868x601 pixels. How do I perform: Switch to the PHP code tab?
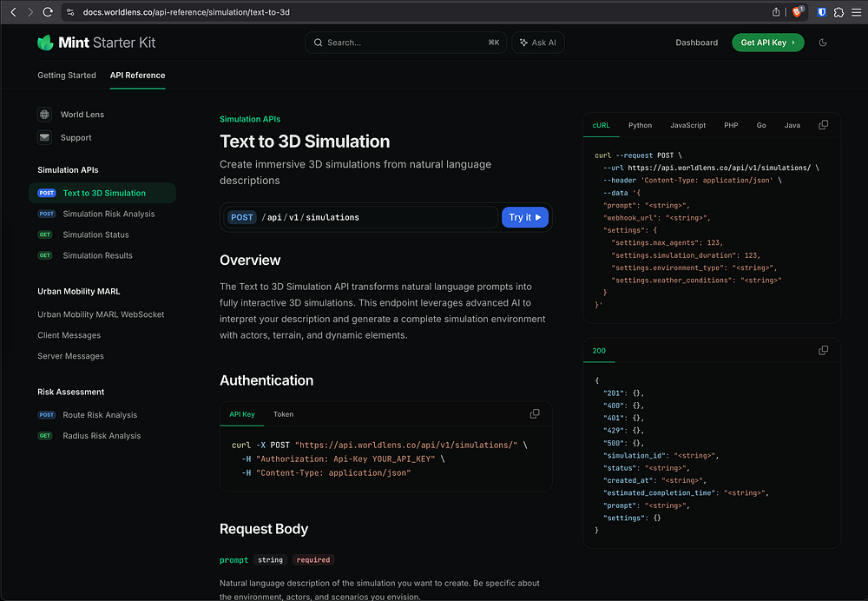click(731, 125)
